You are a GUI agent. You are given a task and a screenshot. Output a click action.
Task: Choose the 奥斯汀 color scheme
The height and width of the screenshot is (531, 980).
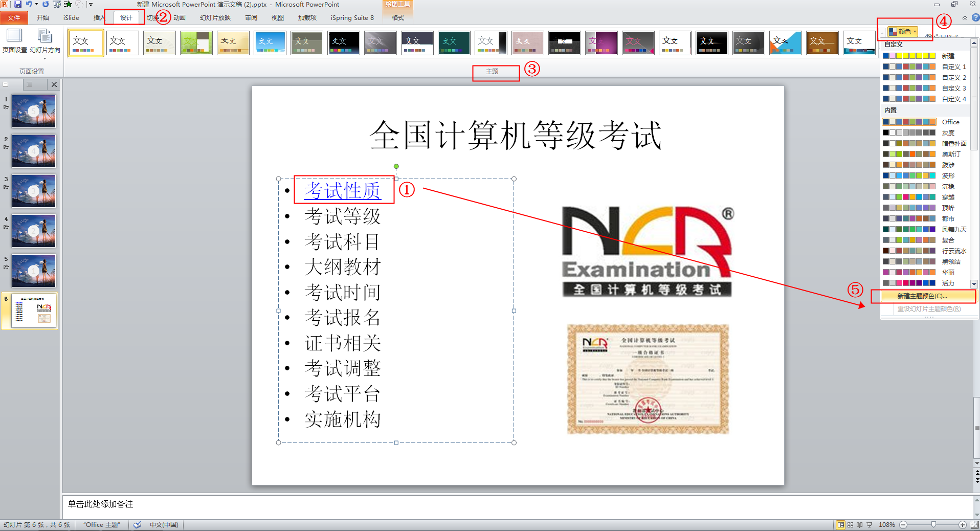pos(925,154)
